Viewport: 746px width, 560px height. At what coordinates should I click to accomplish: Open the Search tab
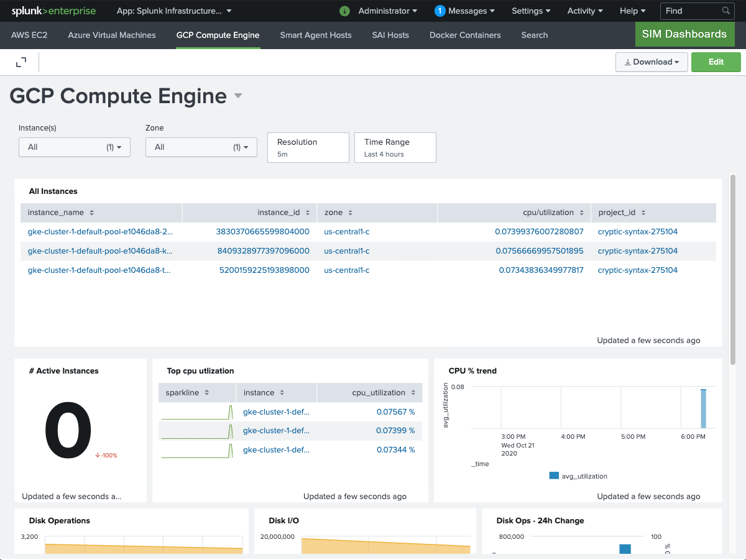535,35
